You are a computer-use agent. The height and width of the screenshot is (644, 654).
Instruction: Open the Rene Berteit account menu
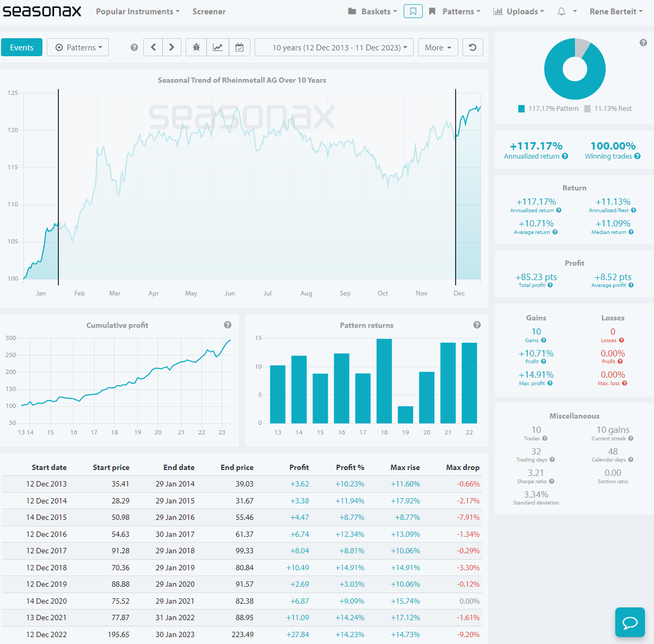point(616,11)
